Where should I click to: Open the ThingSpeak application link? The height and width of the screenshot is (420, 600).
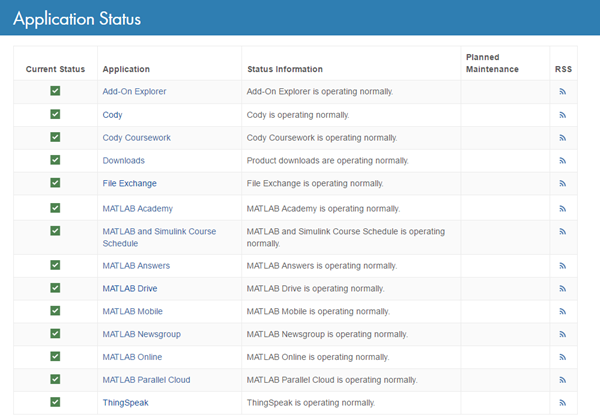point(126,403)
